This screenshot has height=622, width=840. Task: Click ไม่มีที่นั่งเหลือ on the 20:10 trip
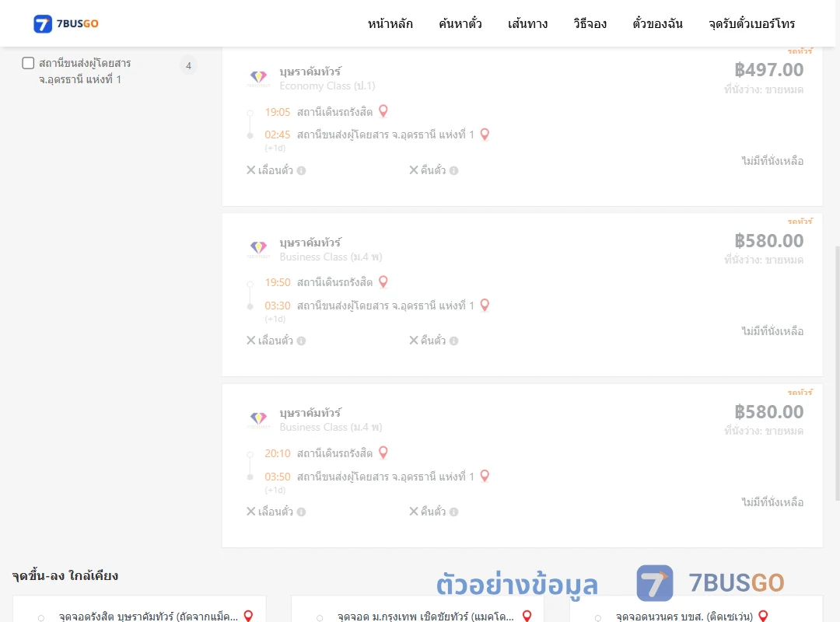point(772,502)
